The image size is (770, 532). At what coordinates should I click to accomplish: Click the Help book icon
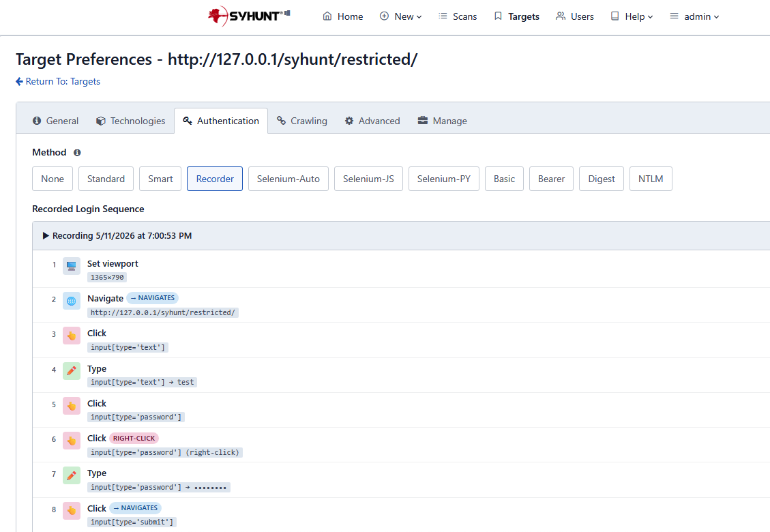[x=614, y=16]
